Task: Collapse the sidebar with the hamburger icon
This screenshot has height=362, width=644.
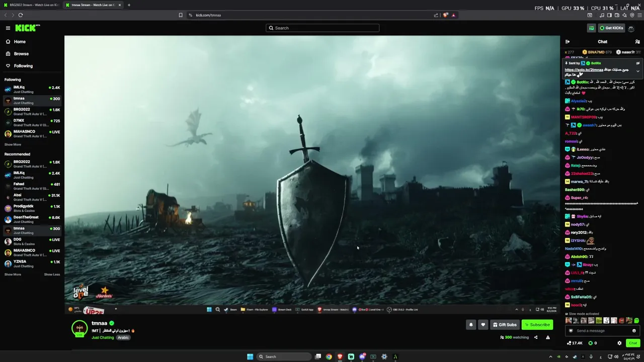Action: [8, 28]
